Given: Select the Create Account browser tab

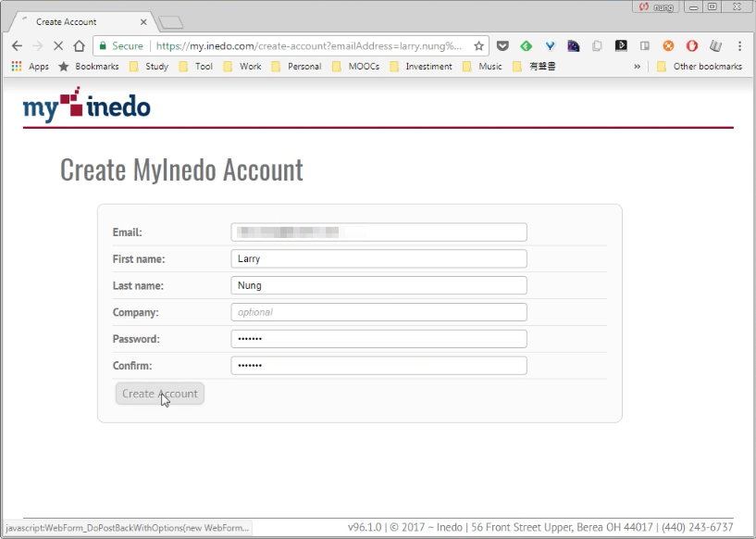Looking at the screenshot, I should (x=82, y=21).
